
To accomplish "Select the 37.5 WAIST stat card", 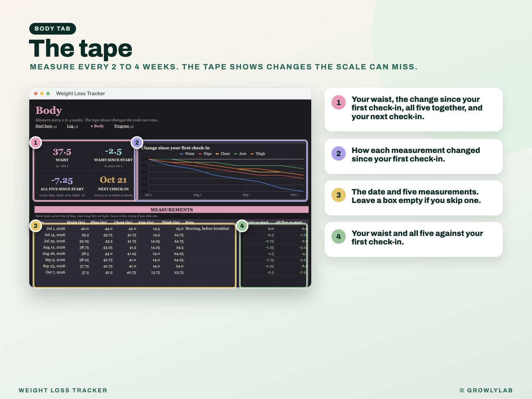I will click(62, 156).
